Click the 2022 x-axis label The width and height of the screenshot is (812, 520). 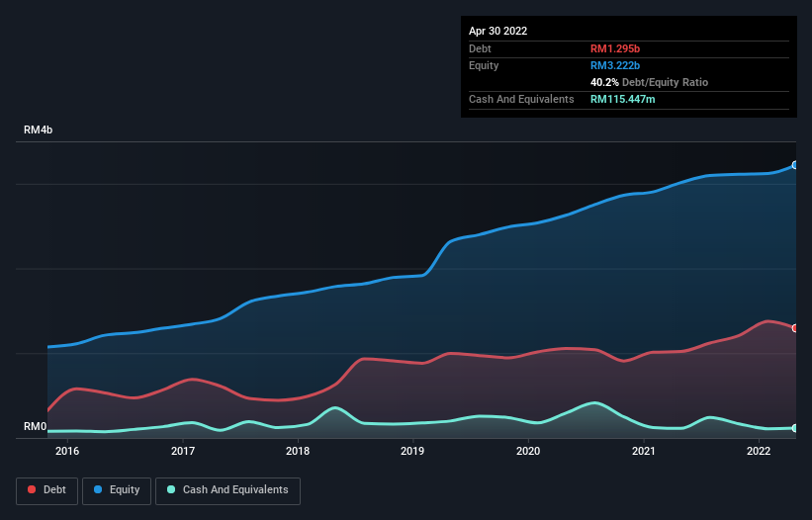pyautogui.click(x=759, y=451)
